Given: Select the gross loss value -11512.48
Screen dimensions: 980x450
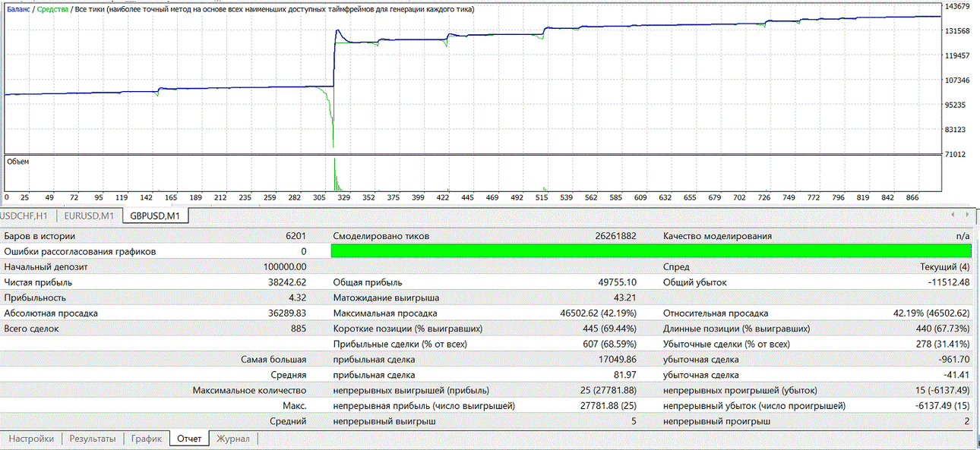Looking at the screenshot, I should pos(947,282).
